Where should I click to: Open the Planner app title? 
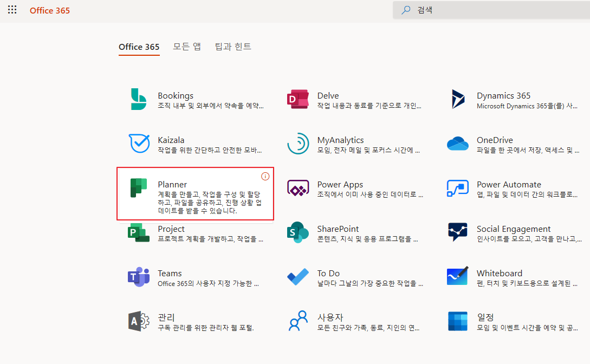172,184
